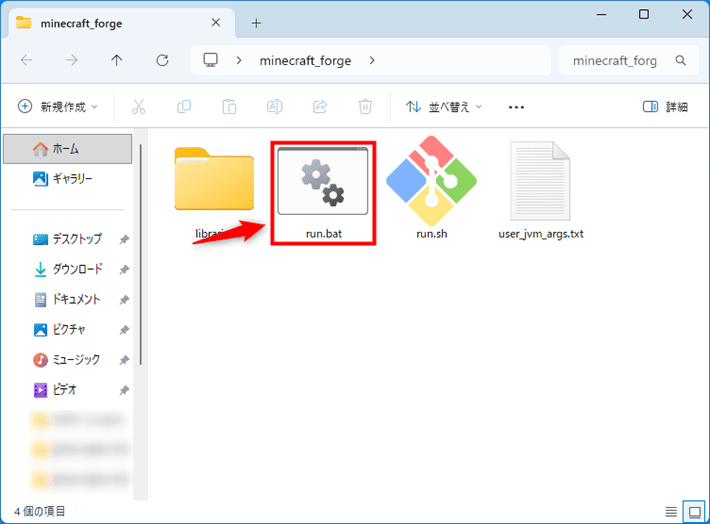Click pin icon next to デスクトップ

point(124,239)
